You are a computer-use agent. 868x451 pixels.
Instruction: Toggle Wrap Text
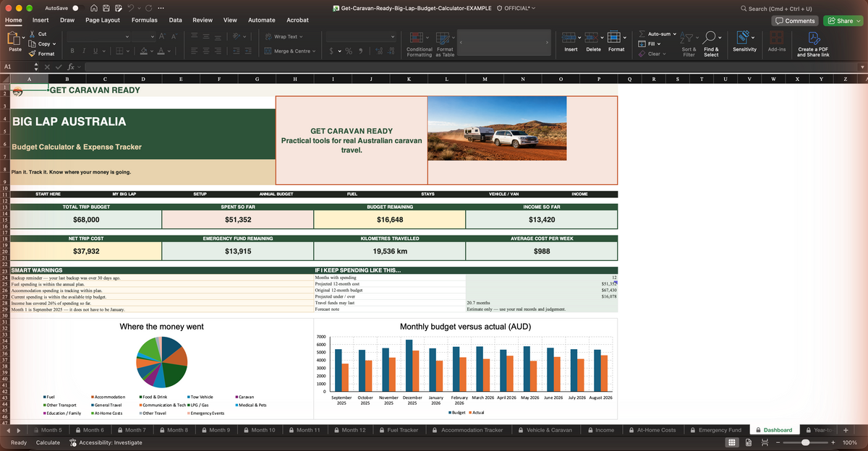click(x=284, y=36)
